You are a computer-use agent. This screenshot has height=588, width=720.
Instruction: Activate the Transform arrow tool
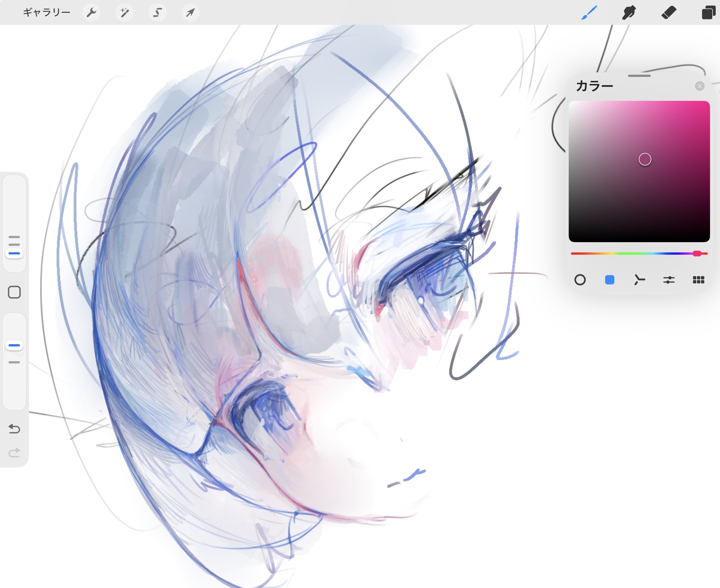(x=190, y=13)
